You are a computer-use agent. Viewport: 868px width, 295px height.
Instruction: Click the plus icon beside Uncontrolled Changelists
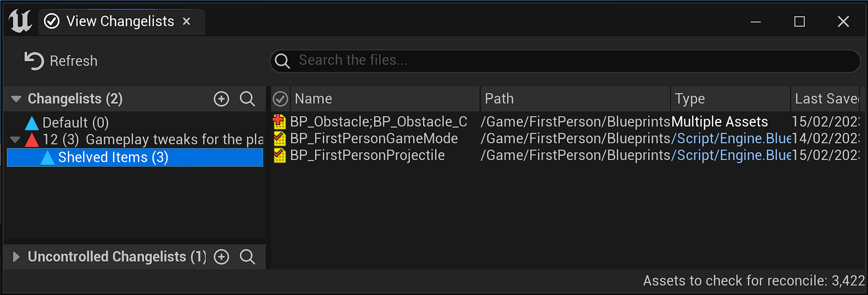(x=221, y=257)
